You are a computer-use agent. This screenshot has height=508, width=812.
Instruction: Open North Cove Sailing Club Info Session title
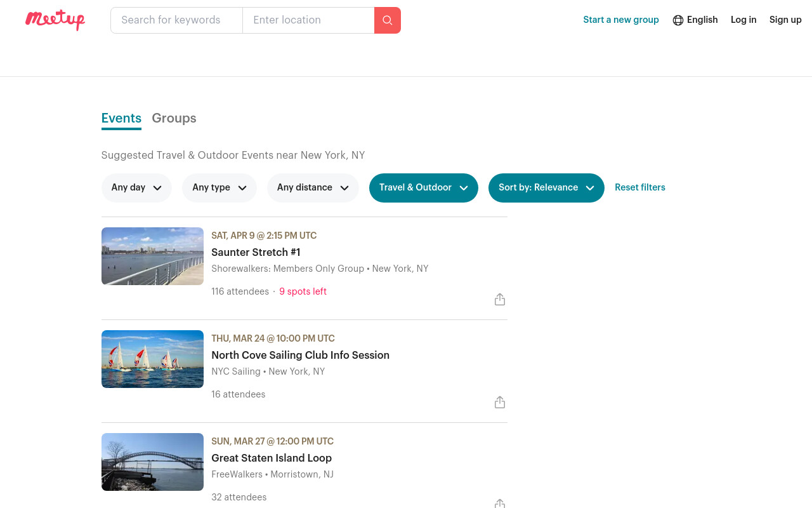tap(300, 355)
